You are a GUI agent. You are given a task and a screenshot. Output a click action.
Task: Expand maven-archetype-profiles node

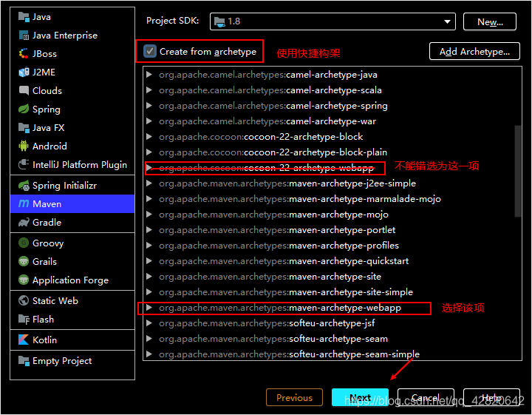[x=149, y=246]
